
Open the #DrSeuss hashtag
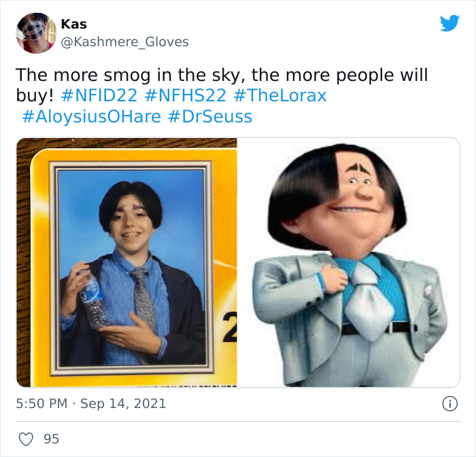tap(209, 116)
